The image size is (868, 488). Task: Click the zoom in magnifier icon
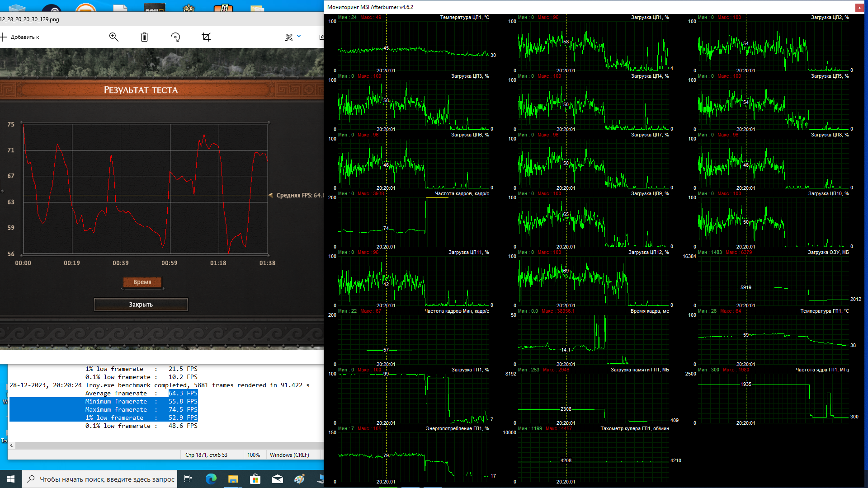tap(113, 37)
